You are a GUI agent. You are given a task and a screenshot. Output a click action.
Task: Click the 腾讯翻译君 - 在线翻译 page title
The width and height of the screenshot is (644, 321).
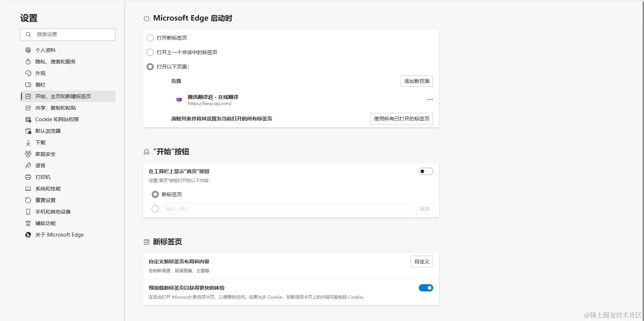tap(213, 97)
